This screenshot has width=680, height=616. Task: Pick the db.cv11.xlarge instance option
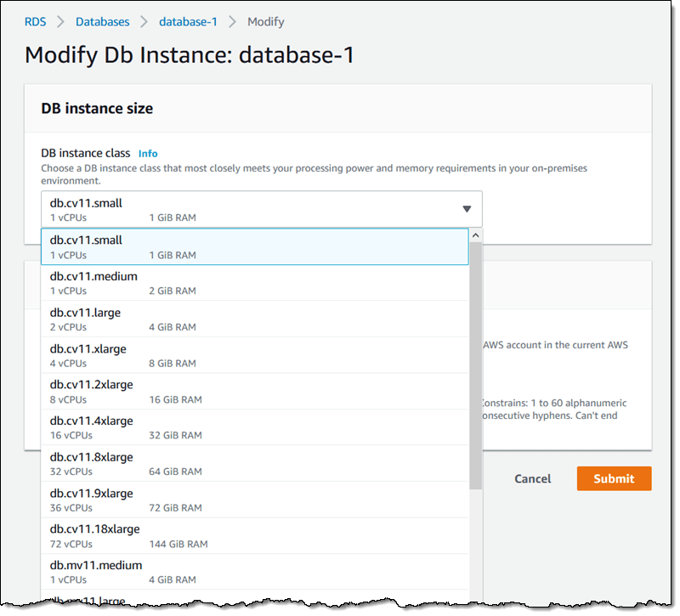tap(255, 355)
